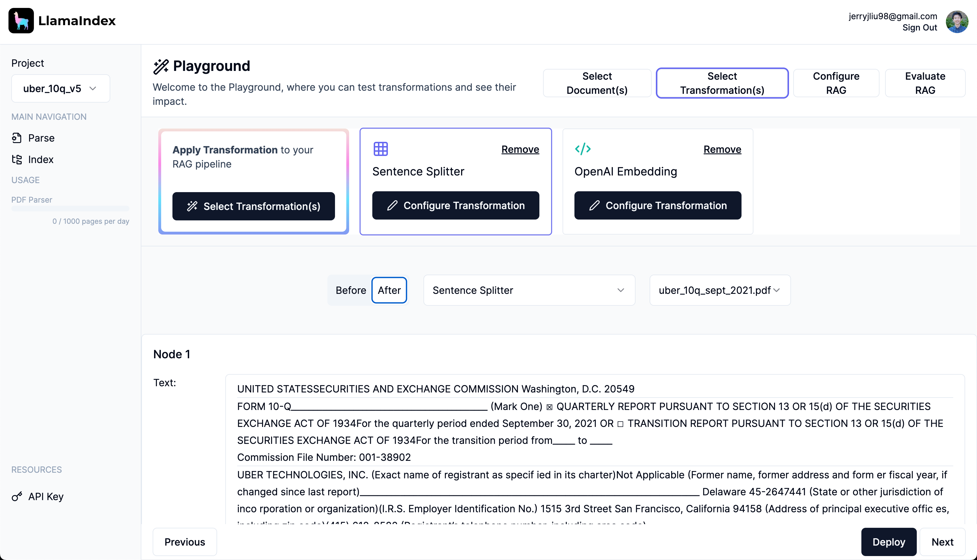
Task: Click the user profile avatar photo
Action: click(957, 21)
